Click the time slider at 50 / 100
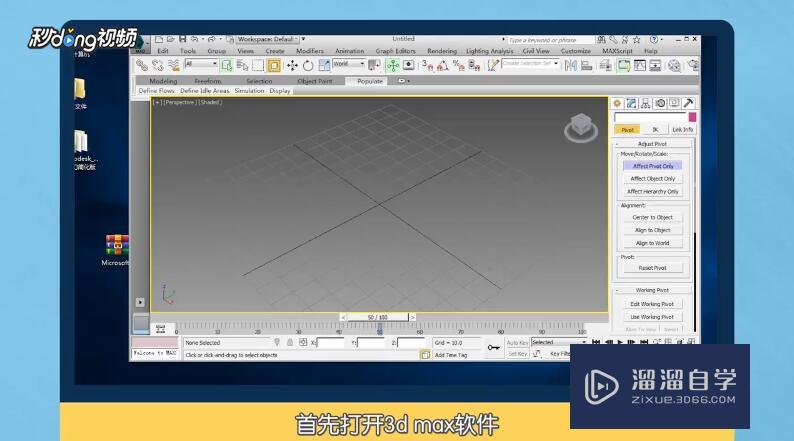794x441 pixels. click(377, 317)
